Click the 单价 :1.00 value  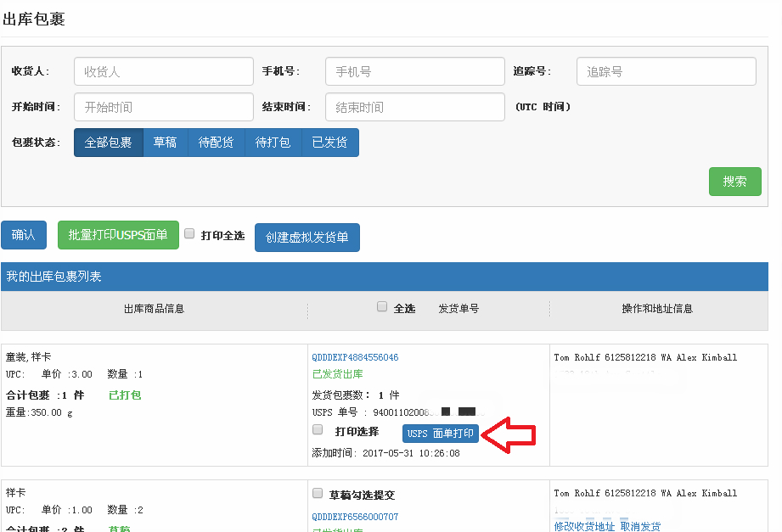coord(67,510)
